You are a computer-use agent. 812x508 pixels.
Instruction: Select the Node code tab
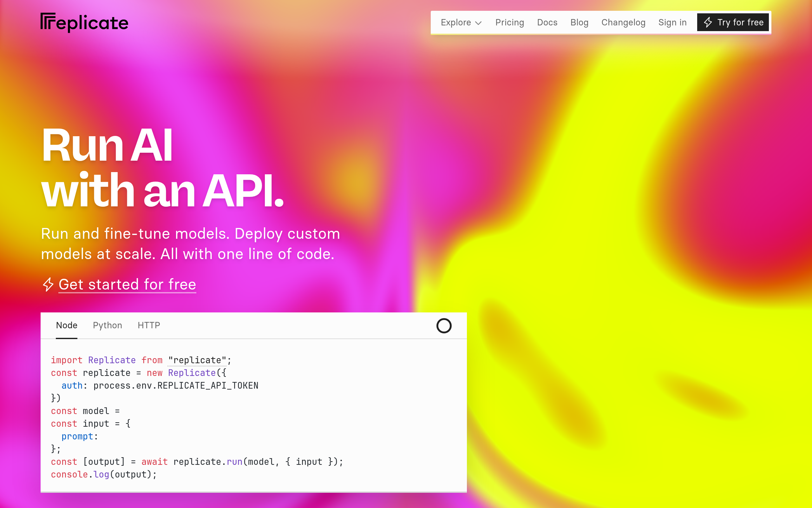click(66, 325)
